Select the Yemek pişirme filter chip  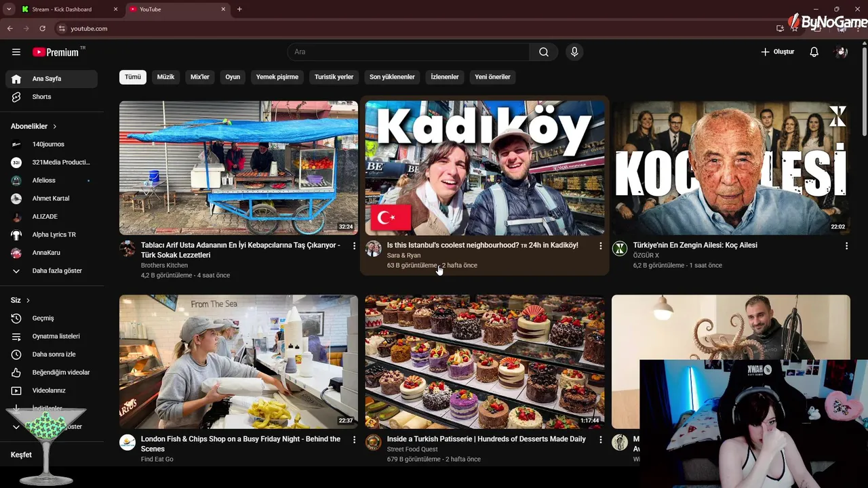[x=277, y=77]
